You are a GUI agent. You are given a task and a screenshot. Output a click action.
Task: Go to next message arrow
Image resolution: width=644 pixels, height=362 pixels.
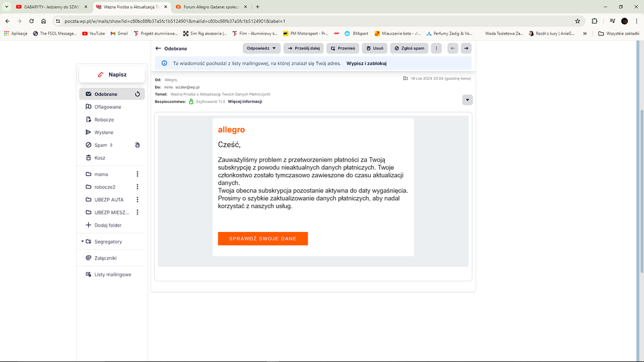pos(466,48)
